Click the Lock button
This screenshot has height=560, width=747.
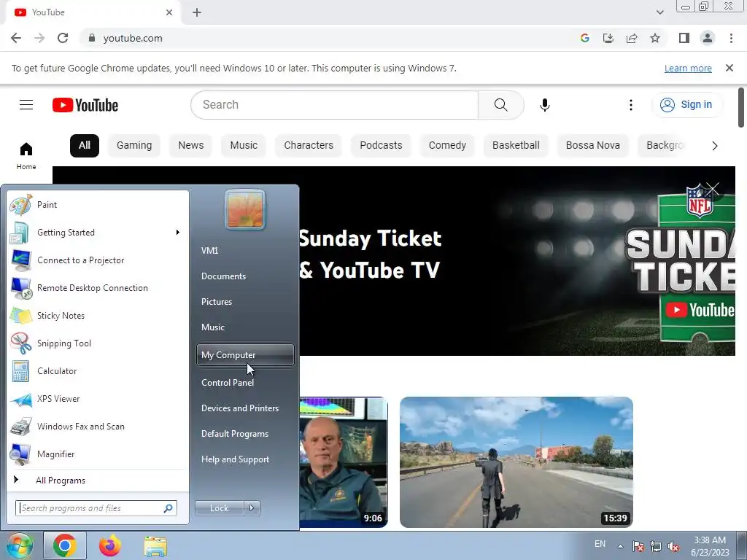(219, 508)
